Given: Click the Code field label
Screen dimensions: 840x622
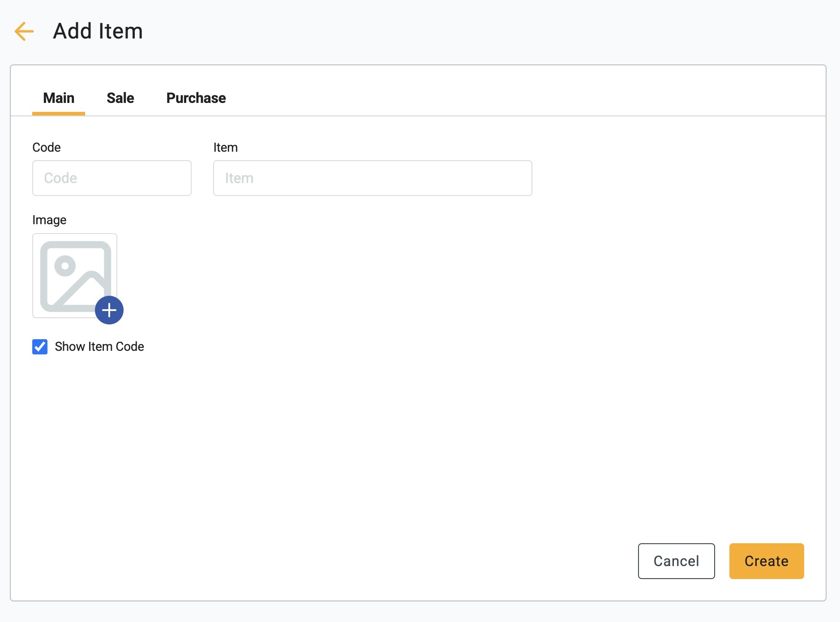Looking at the screenshot, I should [47, 148].
